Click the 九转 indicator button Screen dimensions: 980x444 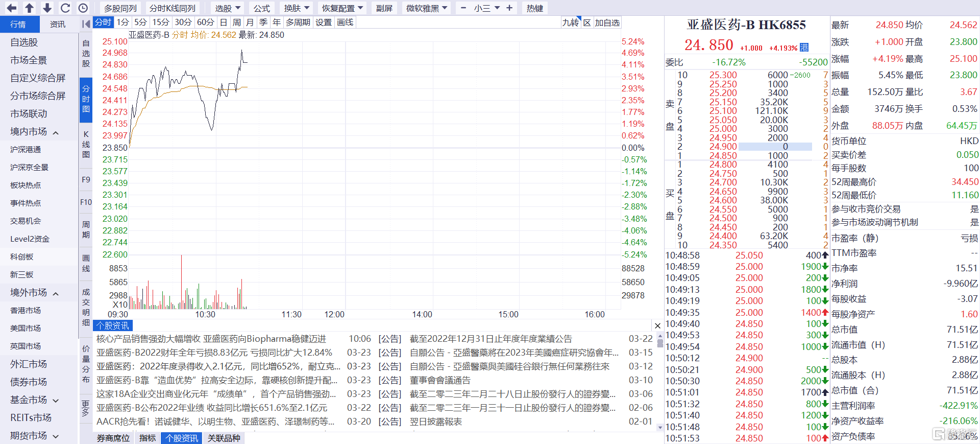571,22
